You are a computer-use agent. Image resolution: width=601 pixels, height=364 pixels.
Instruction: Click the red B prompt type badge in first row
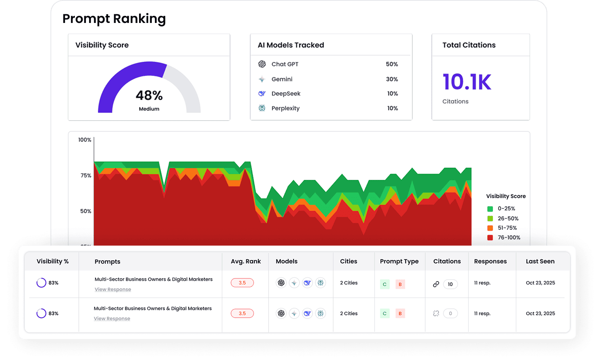pos(400,284)
